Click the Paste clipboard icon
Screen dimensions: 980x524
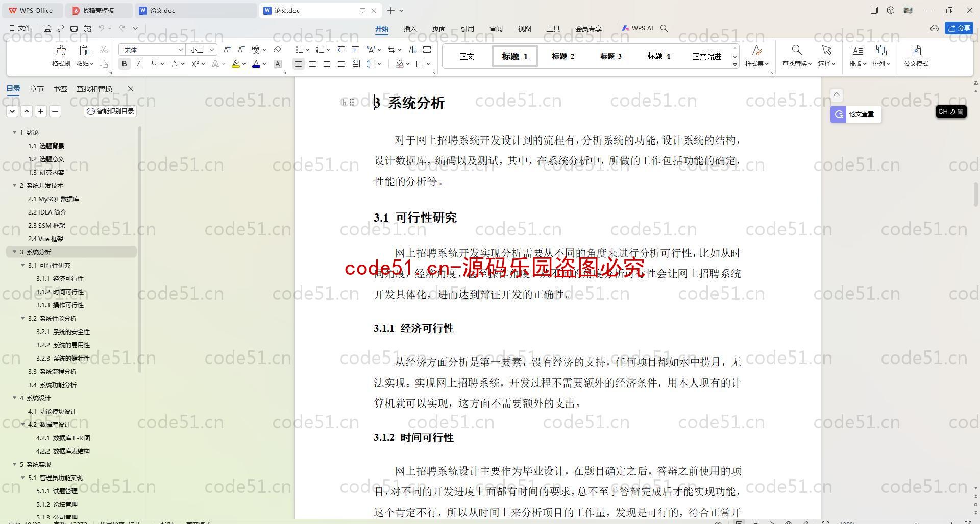tap(85, 51)
